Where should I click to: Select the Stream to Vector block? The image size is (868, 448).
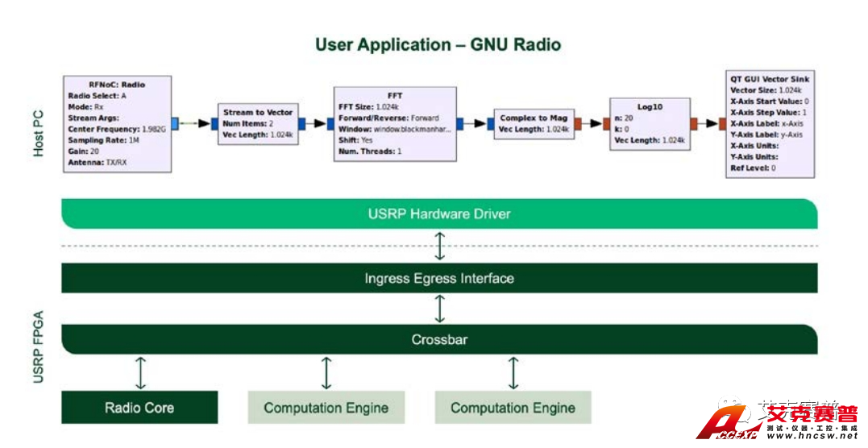click(x=258, y=123)
